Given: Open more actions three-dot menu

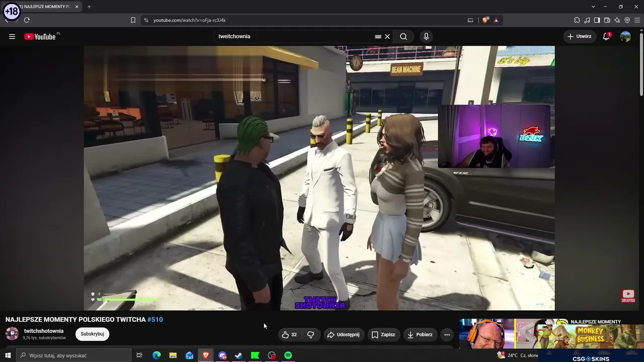Looking at the screenshot, I should pyautogui.click(x=447, y=334).
